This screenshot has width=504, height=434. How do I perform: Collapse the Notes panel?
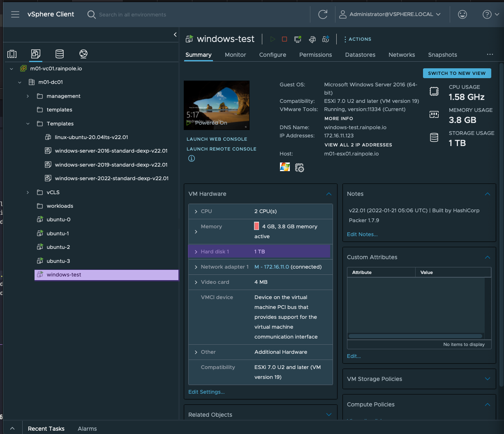(x=488, y=194)
